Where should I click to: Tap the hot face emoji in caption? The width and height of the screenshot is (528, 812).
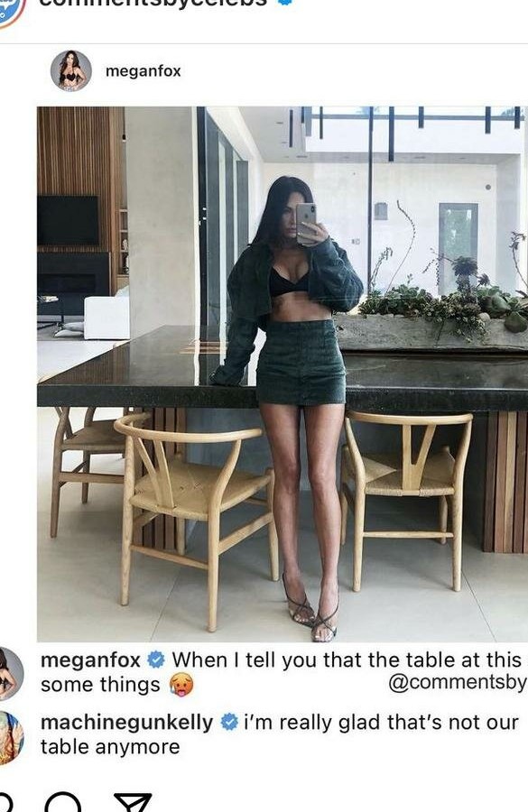[x=181, y=685]
